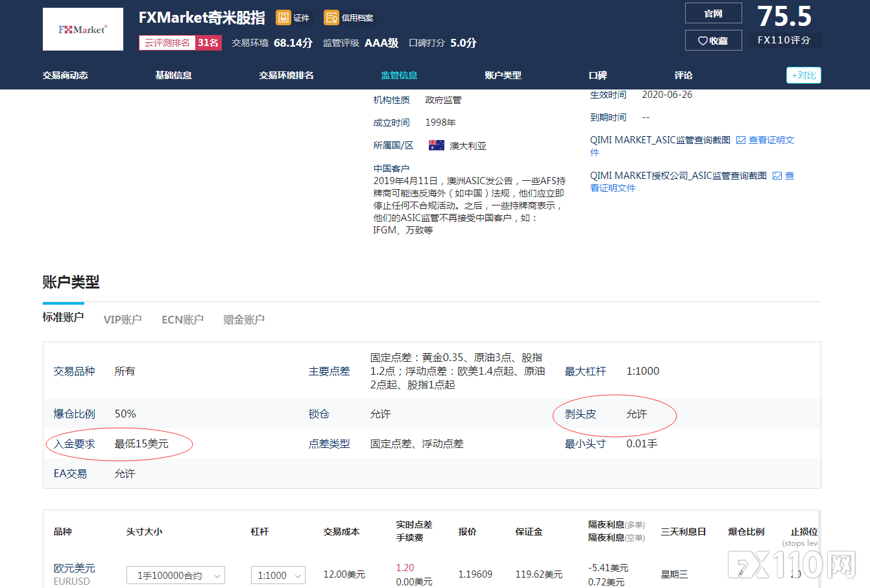This screenshot has width=870, height=588.
Task: Open the 信用档案 credit file icon
Action: (332, 18)
